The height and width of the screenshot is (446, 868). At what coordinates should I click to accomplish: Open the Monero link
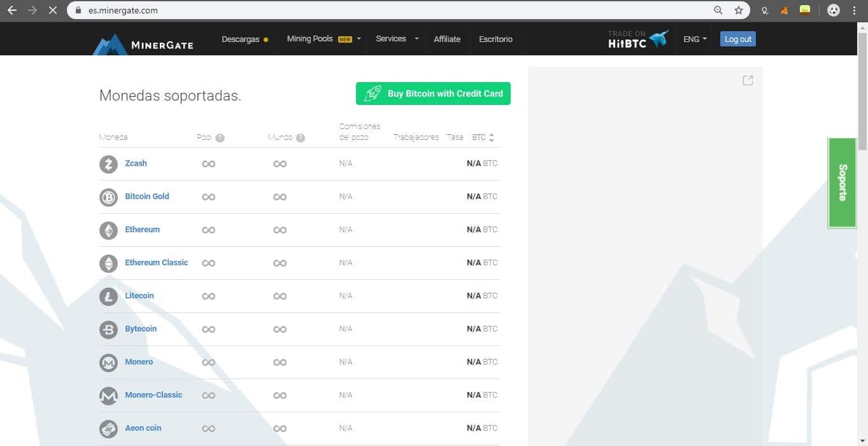tap(139, 362)
